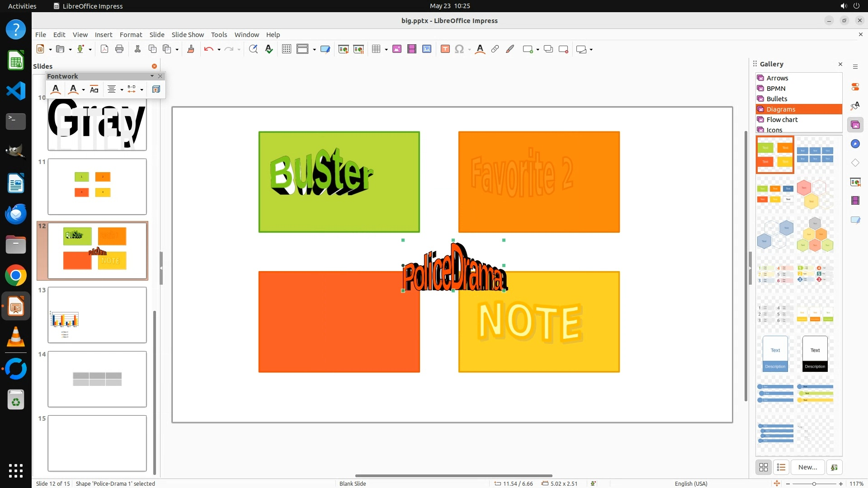Start presentation from first slide icon
Screen dimensions: 868x488
click(344, 49)
